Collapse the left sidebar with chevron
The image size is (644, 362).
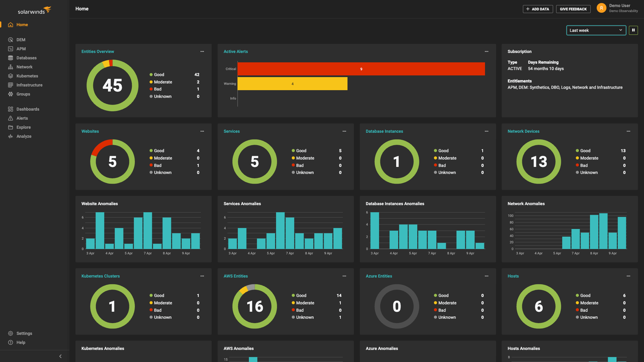tap(60, 356)
